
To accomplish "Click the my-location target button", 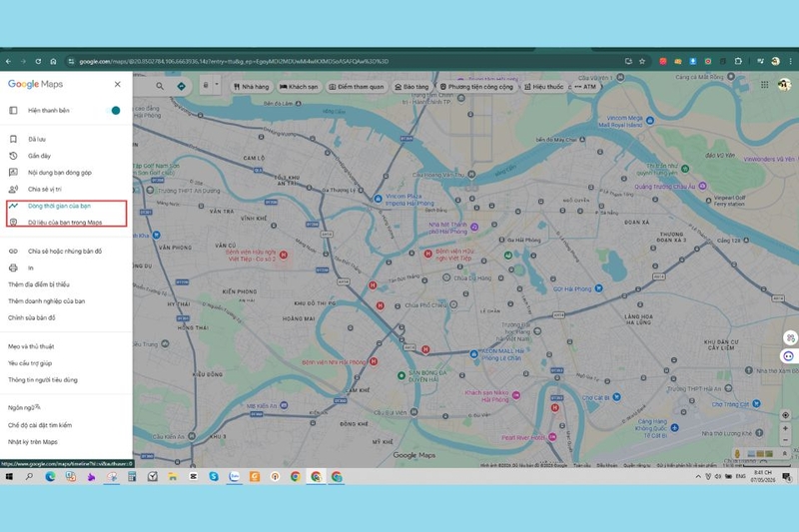I will [x=785, y=415].
